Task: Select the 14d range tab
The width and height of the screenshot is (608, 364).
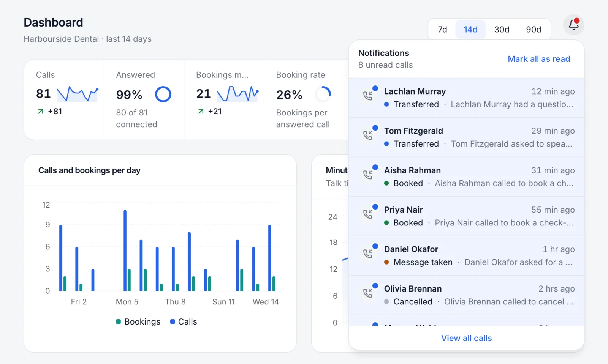Action: (x=470, y=30)
